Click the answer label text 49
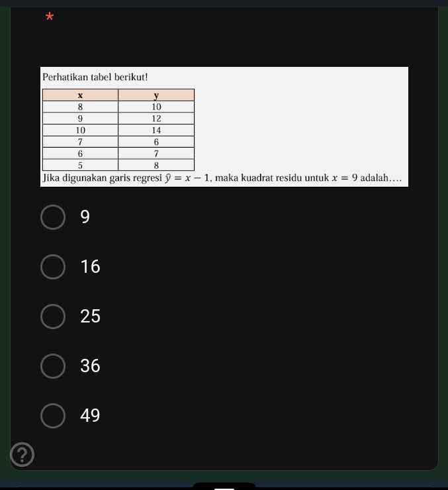 pos(90,416)
